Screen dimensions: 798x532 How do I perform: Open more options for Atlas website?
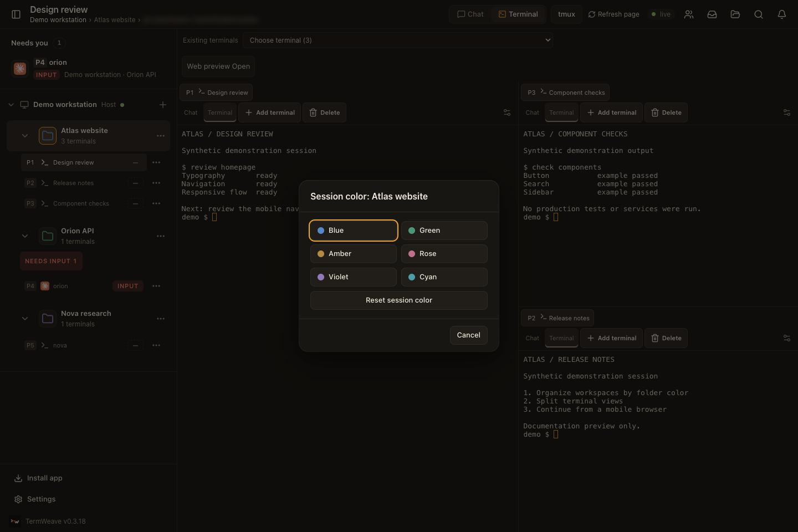pyautogui.click(x=161, y=136)
